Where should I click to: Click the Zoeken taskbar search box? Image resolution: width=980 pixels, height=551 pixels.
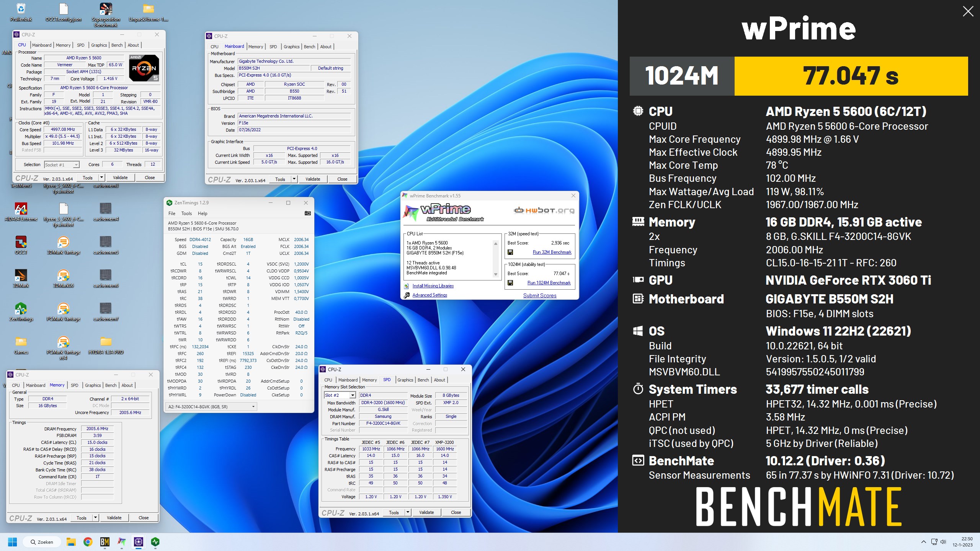(x=42, y=542)
